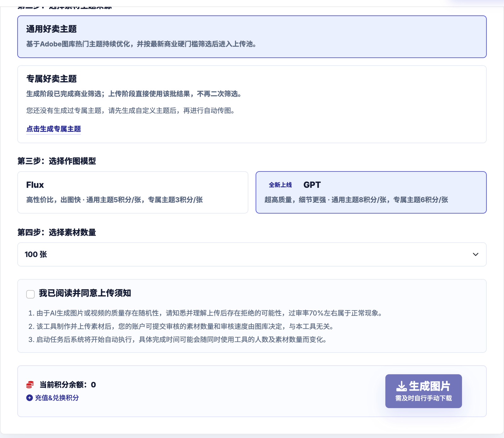Select the 通用好卖主题 theme card

tap(252, 36)
